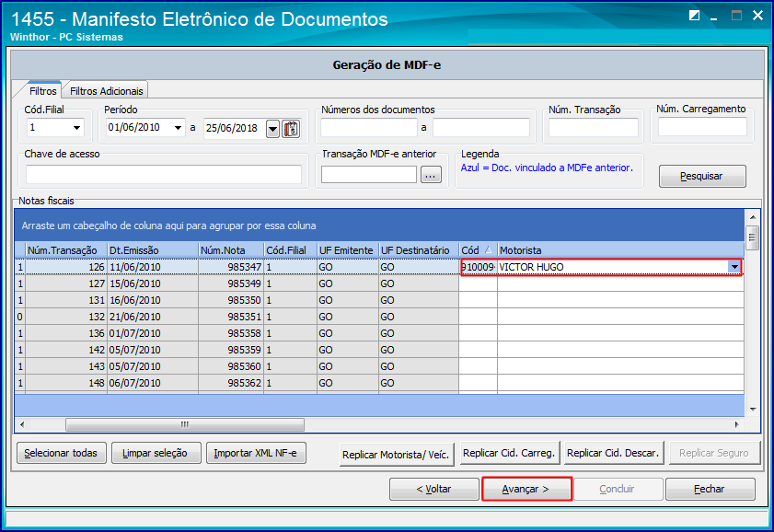Click UF Emitente column header
Screen dimensions: 774x532
(348, 250)
